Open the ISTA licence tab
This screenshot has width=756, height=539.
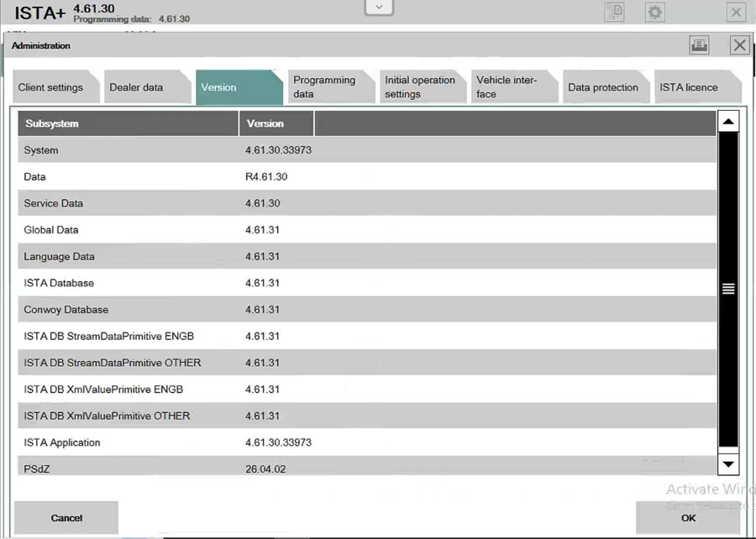[x=697, y=87]
